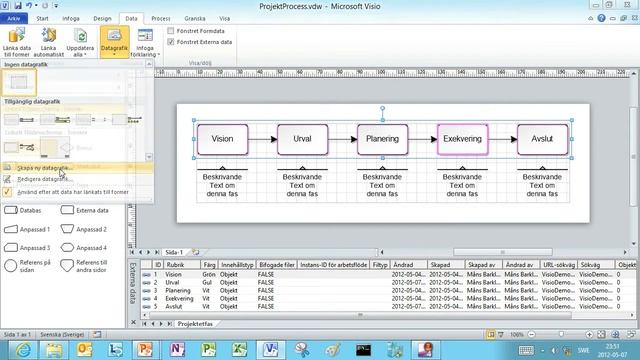Image resolution: width=640 pixels, height=360 pixels.
Task: Click the Färg column header
Action: 209,265
